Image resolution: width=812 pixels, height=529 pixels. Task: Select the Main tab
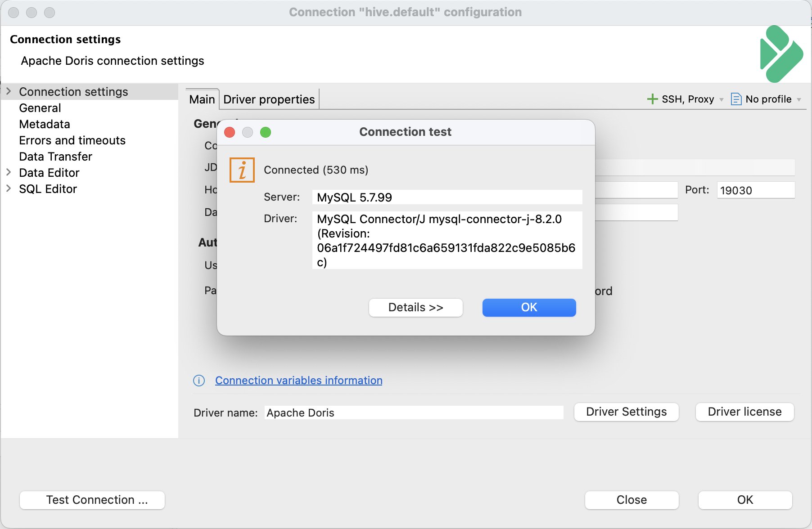point(202,99)
